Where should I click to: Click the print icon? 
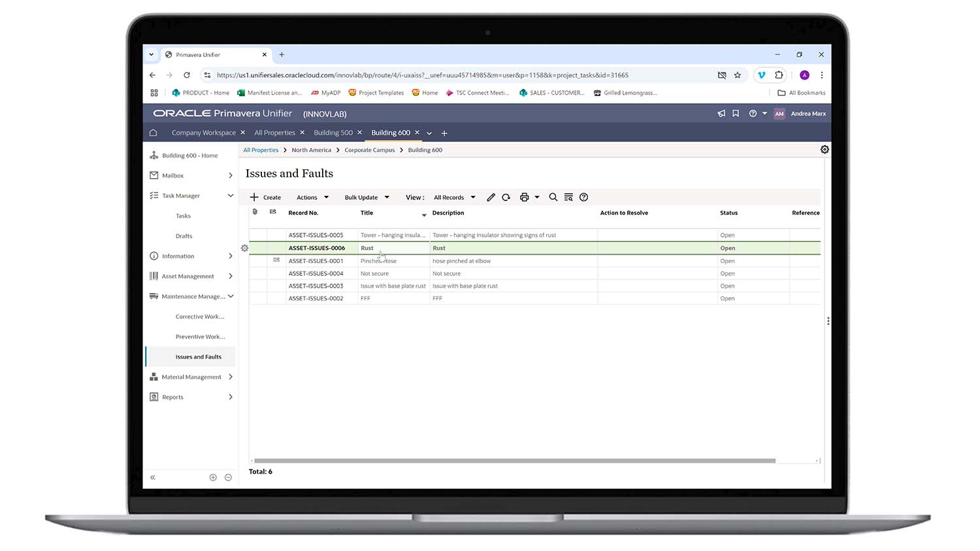click(x=524, y=197)
